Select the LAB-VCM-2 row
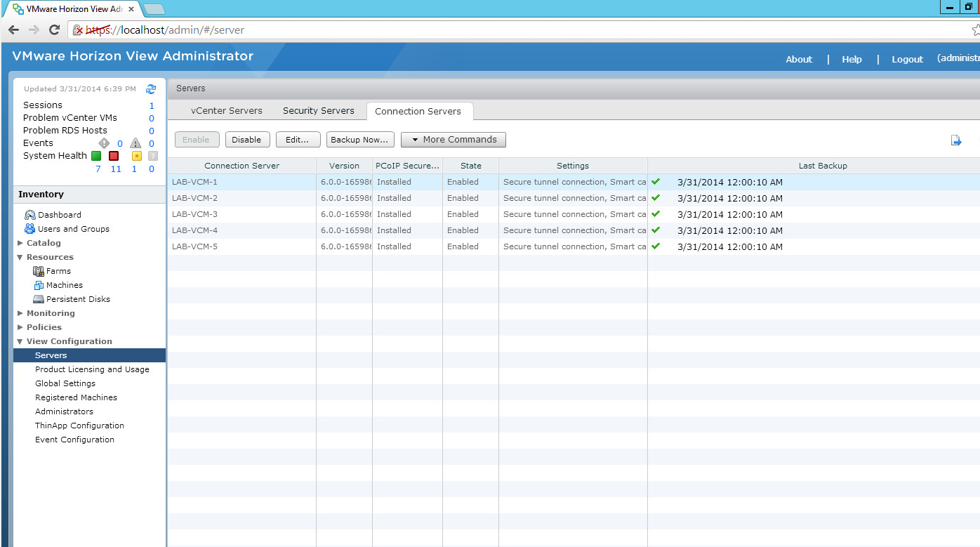 [x=574, y=198]
